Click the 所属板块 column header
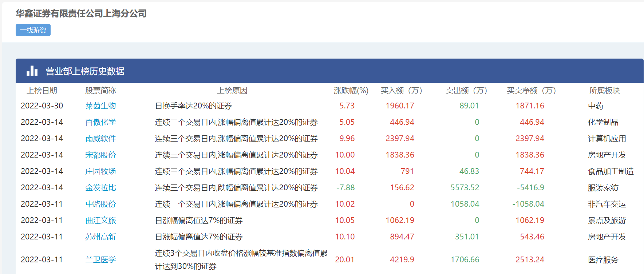The height and width of the screenshot is (274, 644). pyautogui.click(x=605, y=91)
